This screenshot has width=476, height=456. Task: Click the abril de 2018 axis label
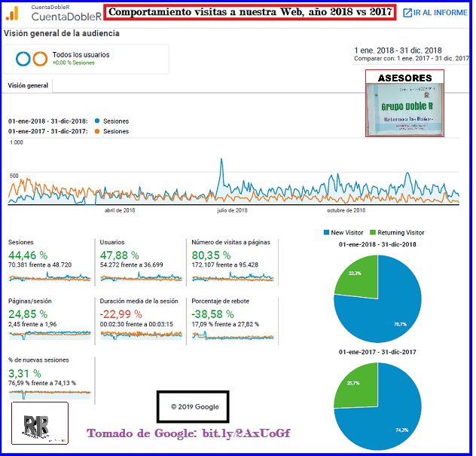[x=120, y=210]
